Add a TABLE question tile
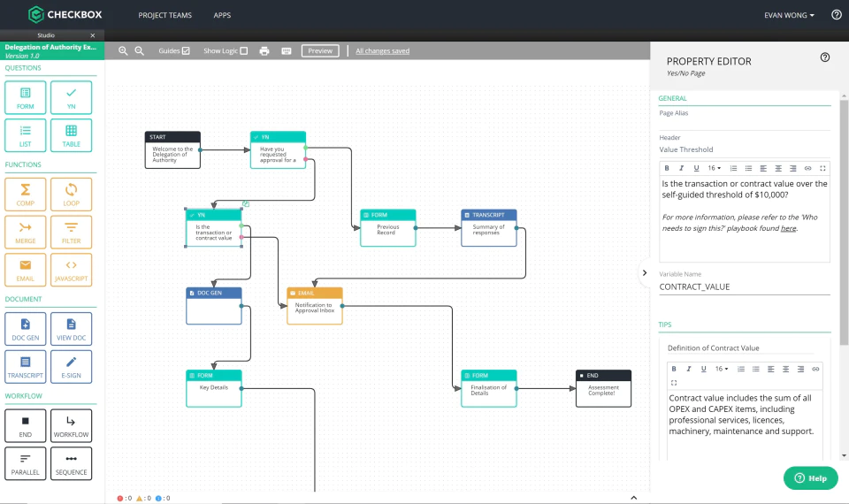The width and height of the screenshot is (849, 504). (x=71, y=135)
